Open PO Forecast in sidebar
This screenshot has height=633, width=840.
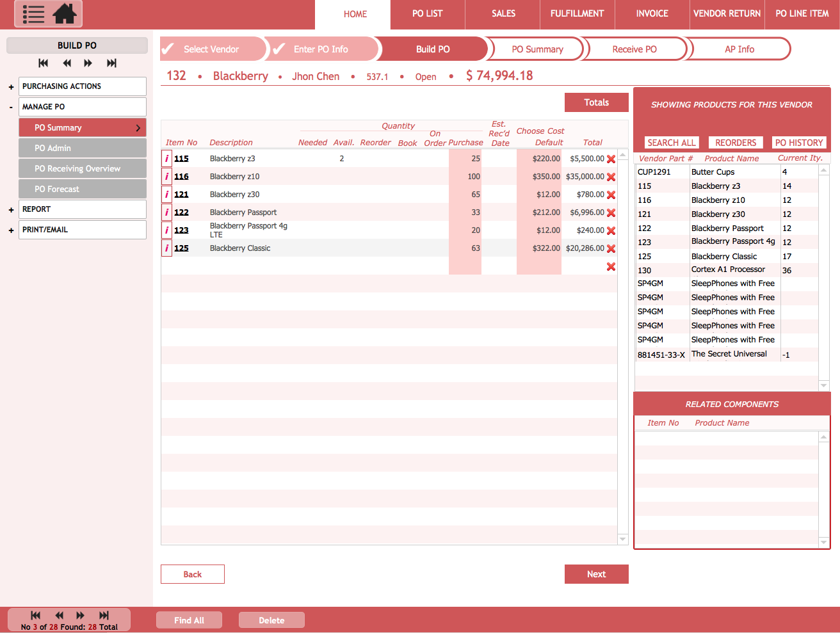pyautogui.click(x=82, y=189)
